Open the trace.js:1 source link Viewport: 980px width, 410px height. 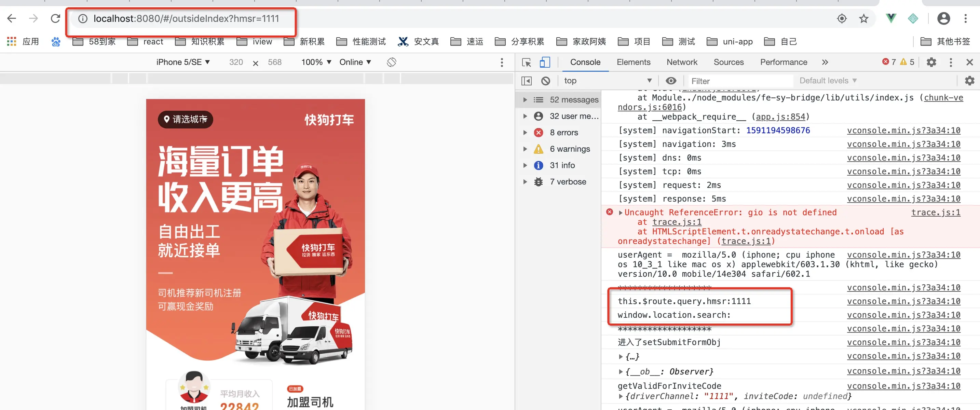(936, 212)
